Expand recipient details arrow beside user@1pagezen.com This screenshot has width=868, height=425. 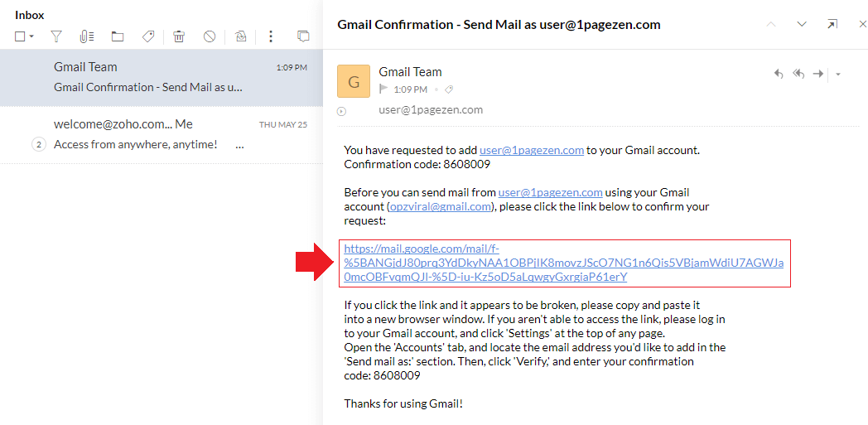point(341,111)
